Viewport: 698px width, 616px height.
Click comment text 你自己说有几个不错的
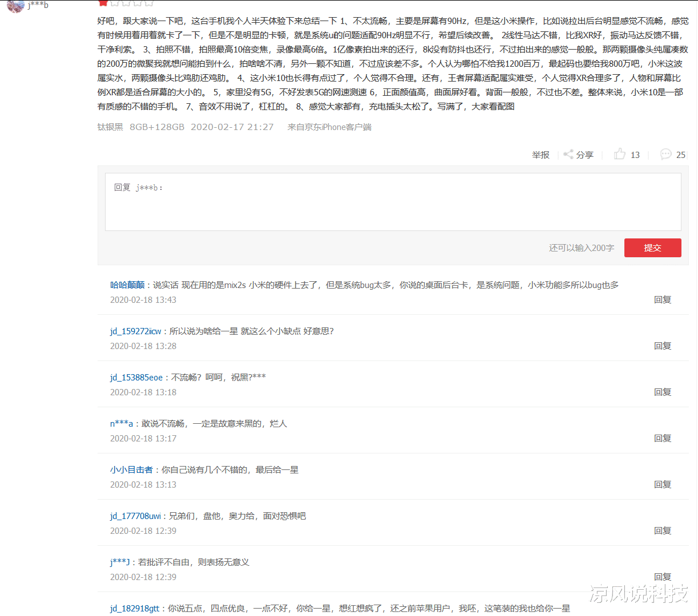click(x=205, y=469)
